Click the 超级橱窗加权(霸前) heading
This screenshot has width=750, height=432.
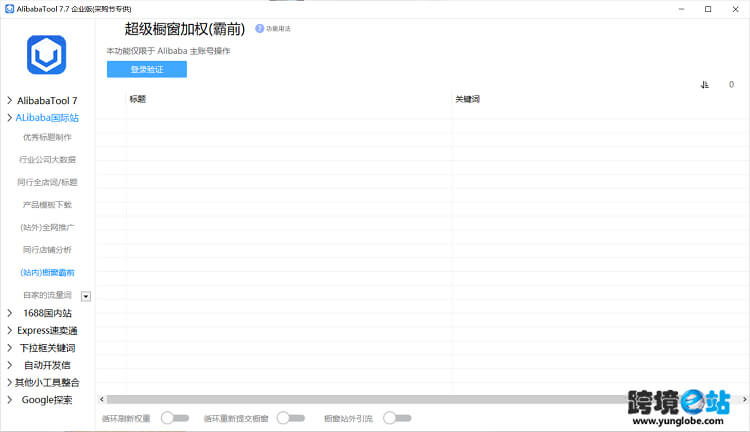[185, 29]
